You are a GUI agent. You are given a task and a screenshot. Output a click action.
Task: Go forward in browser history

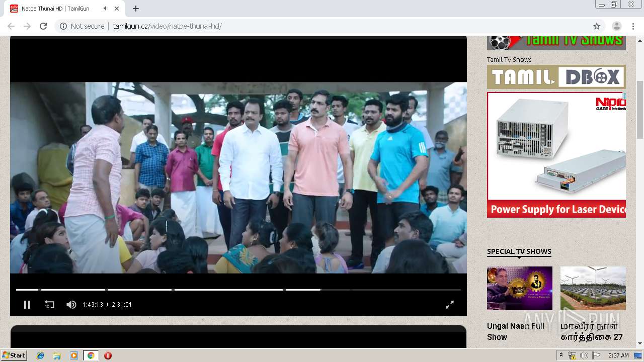click(x=27, y=26)
